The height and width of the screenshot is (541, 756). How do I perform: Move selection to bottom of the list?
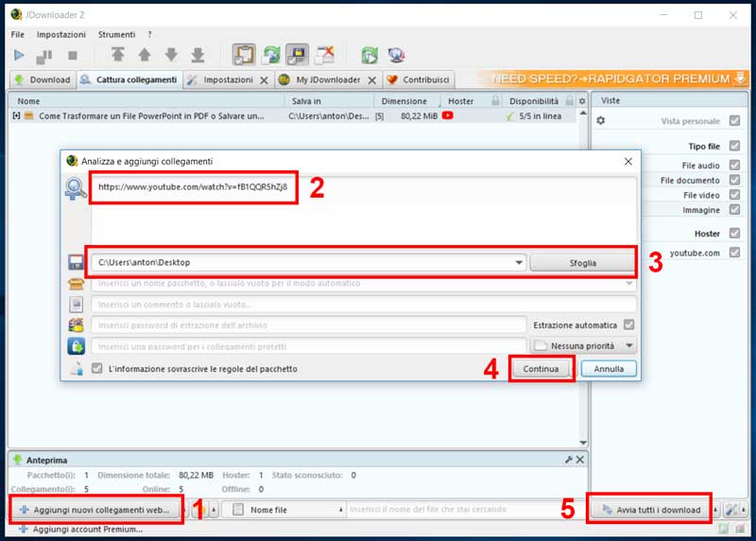198,55
